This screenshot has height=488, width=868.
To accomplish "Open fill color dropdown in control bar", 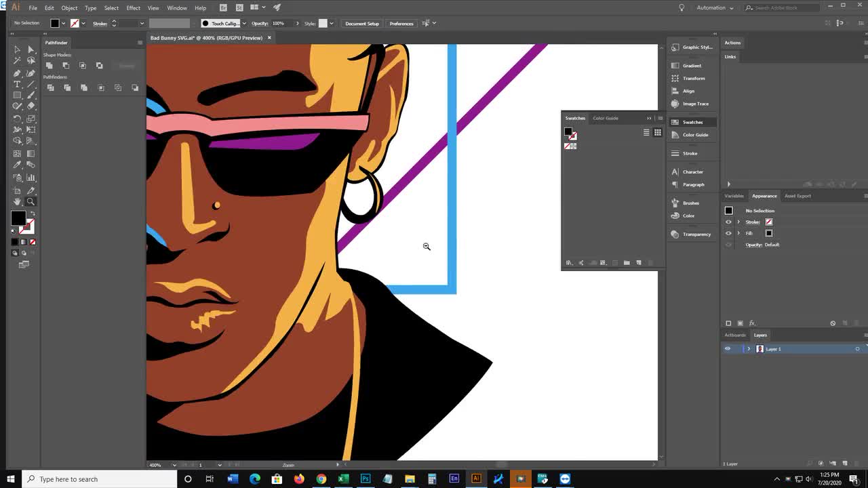I will tap(64, 23).
